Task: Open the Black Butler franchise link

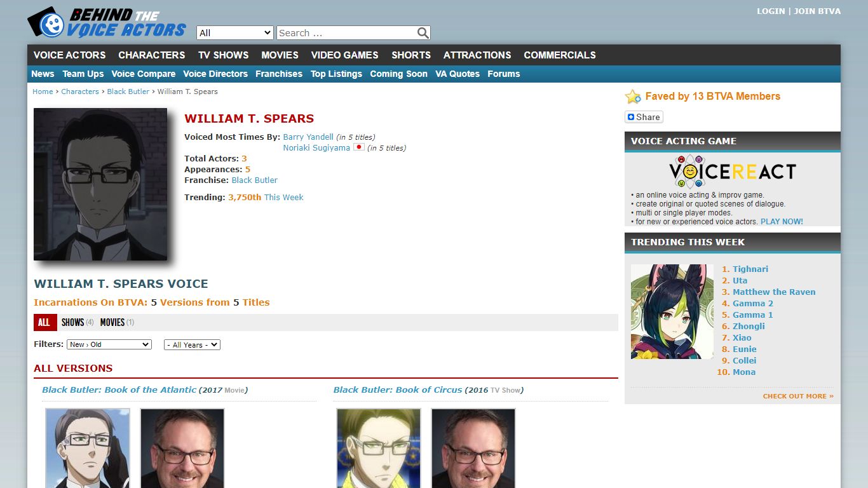Action: (255, 180)
